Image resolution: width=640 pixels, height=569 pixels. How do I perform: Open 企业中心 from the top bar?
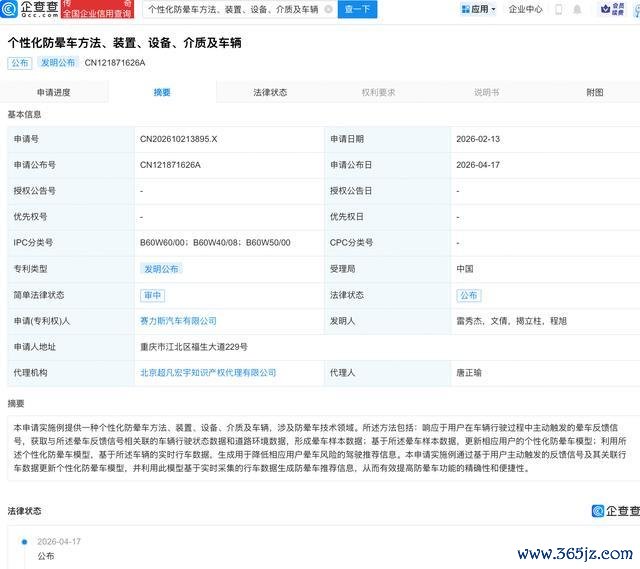pos(526,10)
